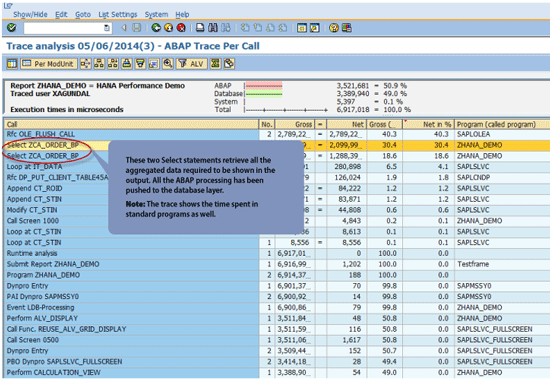This screenshot has width=550, height=380.
Task: Open the Goto menu
Action: (83, 14)
